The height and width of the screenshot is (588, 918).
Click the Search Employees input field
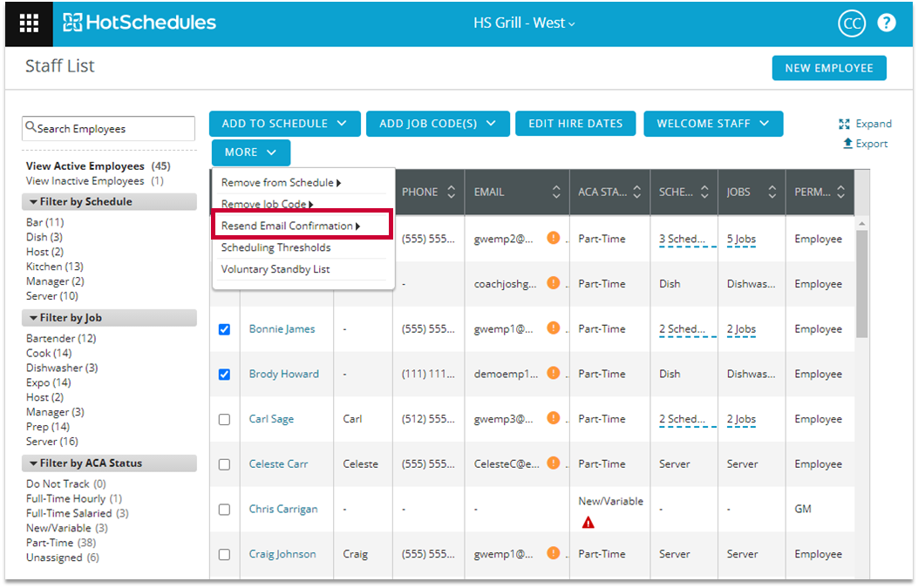(109, 129)
